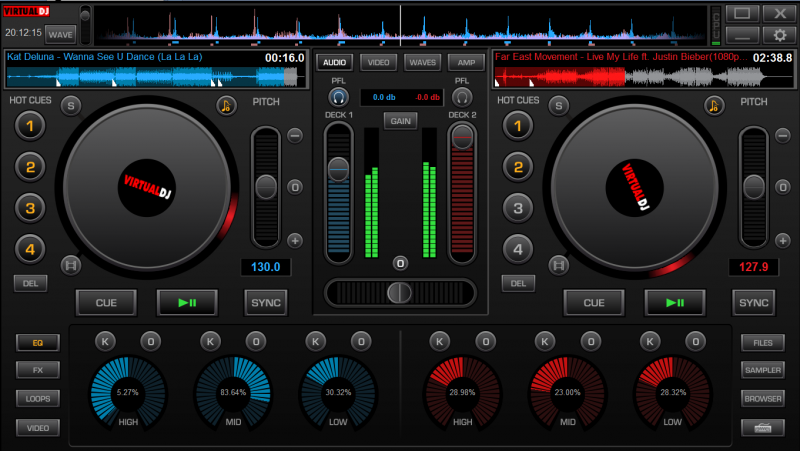Switch to the AMP mixer tab

466,62
